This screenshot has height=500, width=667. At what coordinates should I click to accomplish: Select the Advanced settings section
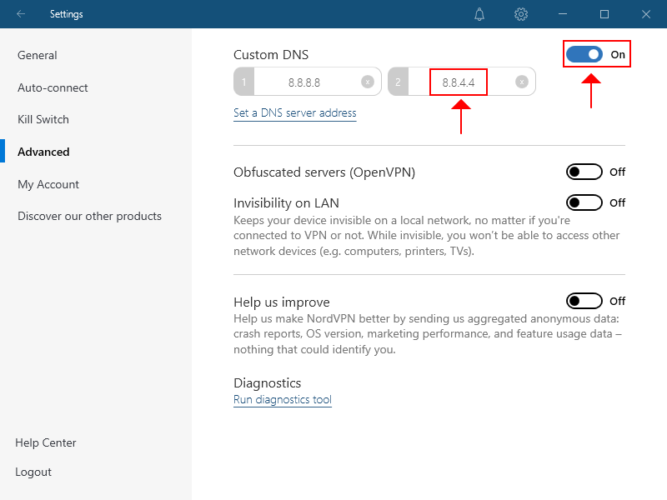coord(43,152)
